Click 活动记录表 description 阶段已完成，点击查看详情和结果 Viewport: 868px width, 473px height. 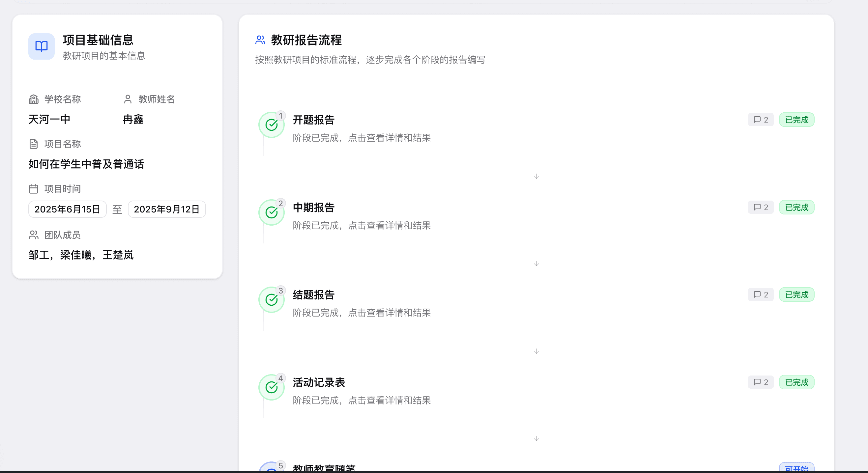coord(362,400)
